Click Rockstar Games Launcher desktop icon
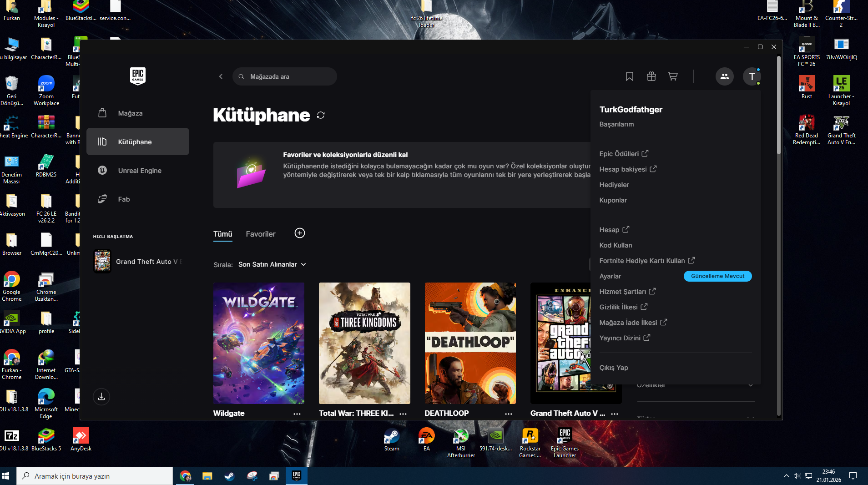Viewport: 868px width, 485px height. 530,443
